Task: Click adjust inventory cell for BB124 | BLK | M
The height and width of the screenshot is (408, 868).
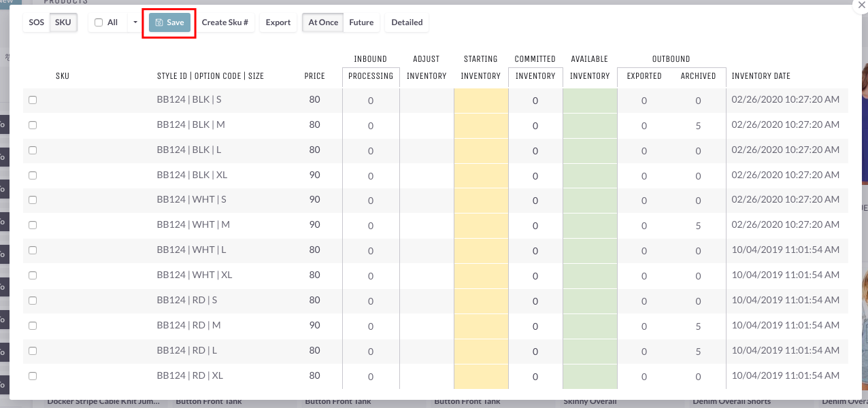Action: click(427, 126)
